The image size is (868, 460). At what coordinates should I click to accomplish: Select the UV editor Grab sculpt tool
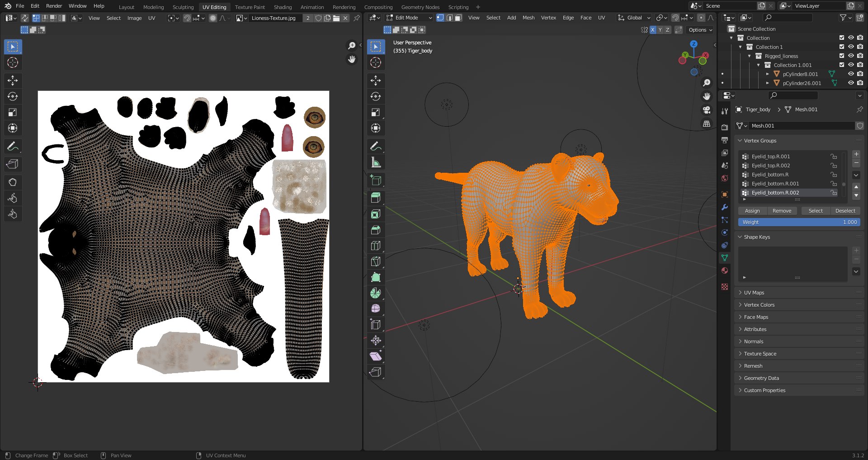pyautogui.click(x=13, y=182)
